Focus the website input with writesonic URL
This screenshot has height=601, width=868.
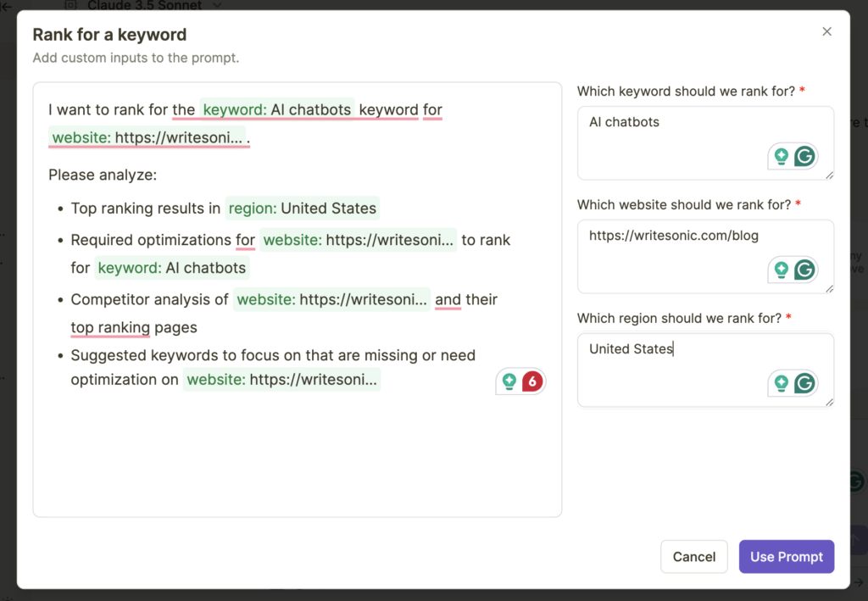(705, 256)
